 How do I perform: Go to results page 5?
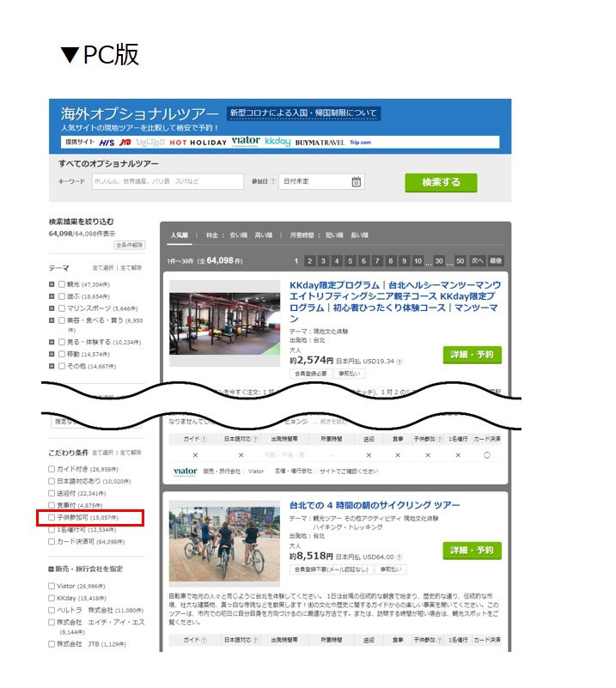[x=351, y=261]
